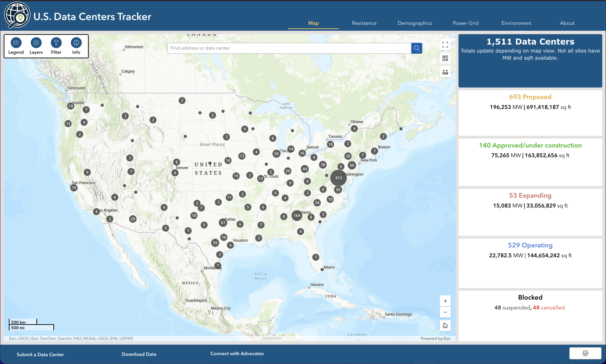This screenshot has height=364, width=606.
Task: Zoom in with the plus button
Action: tap(445, 301)
